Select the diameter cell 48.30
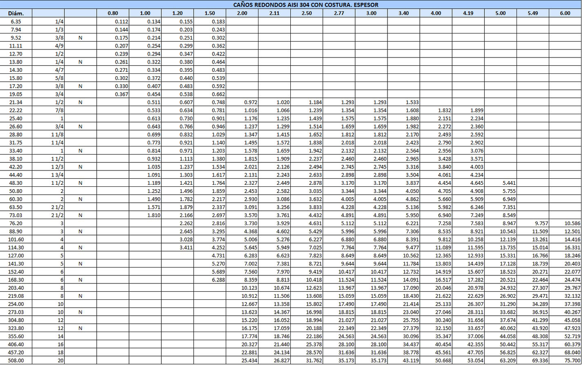This screenshot has width=588, height=372. 16,183
